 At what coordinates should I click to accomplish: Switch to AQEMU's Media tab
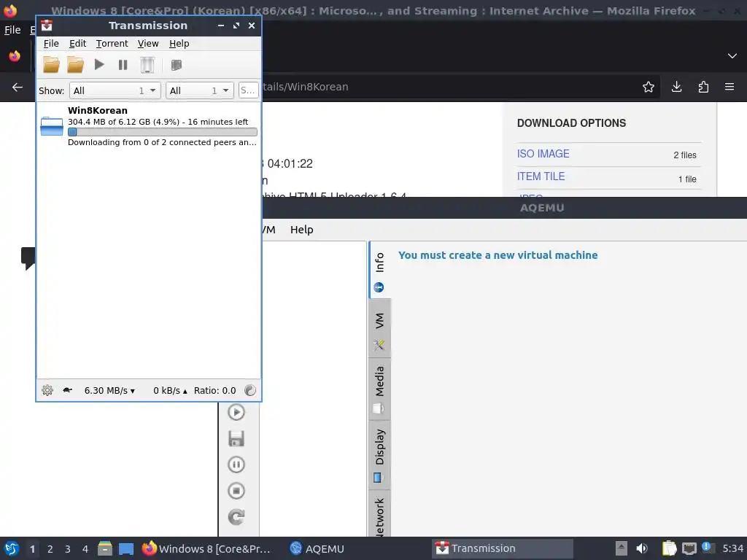pyautogui.click(x=379, y=390)
